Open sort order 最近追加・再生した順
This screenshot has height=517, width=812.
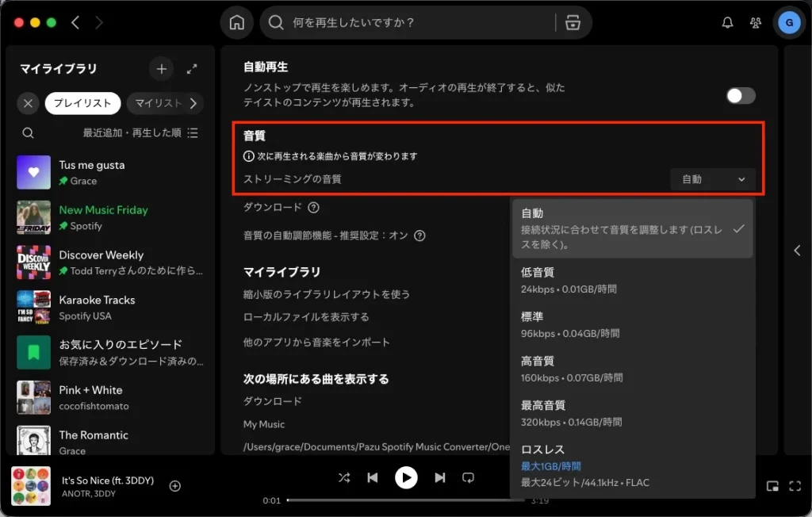coord(132,133)
